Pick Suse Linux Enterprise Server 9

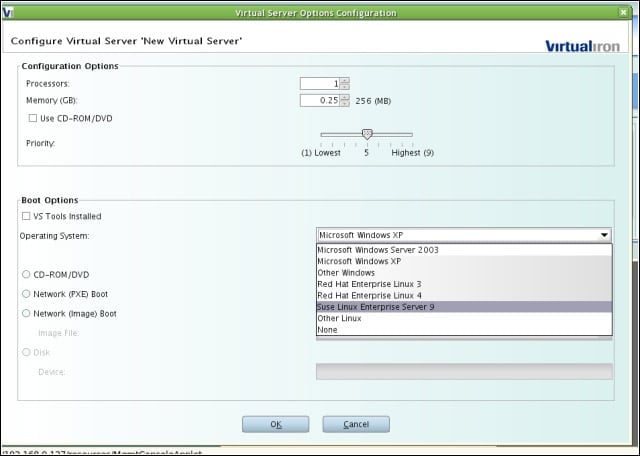pos(464,307)
